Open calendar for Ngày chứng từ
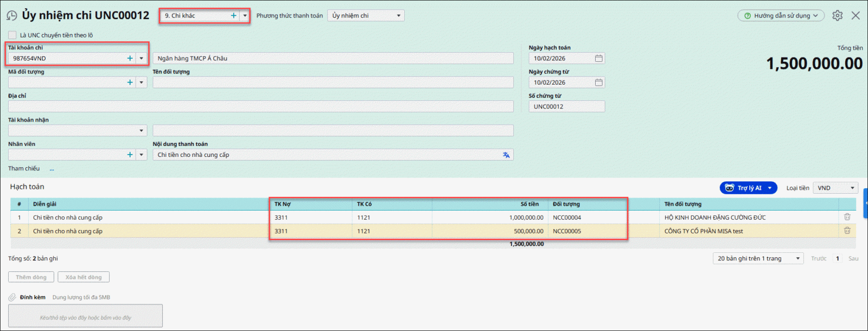Screen dimensions: 868x331 tap(598, 82)
